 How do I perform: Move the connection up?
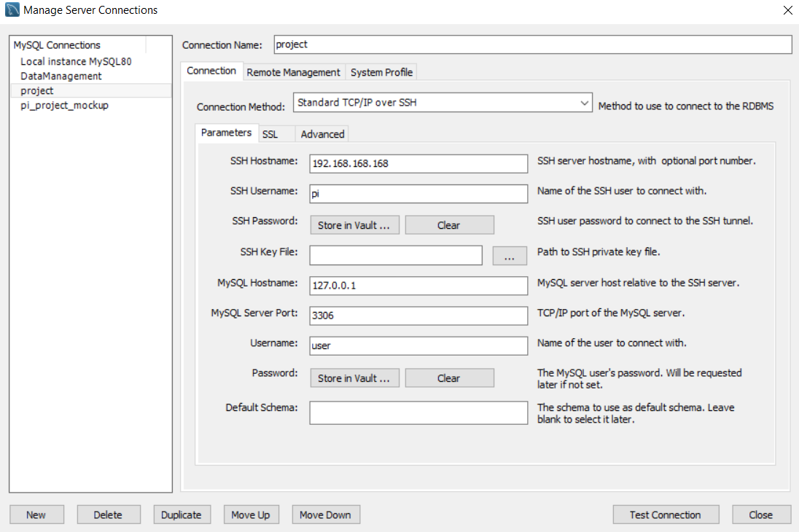pos(252,515)
